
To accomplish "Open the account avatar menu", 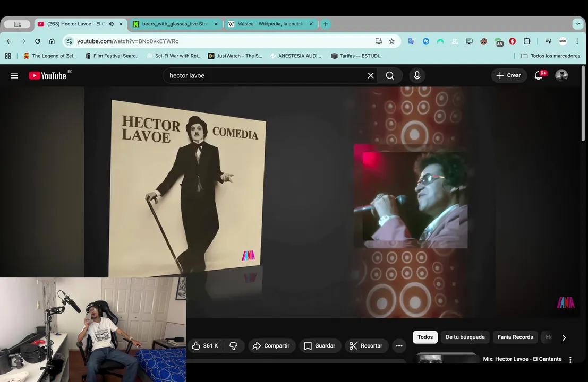I will [x=561, y=76].
